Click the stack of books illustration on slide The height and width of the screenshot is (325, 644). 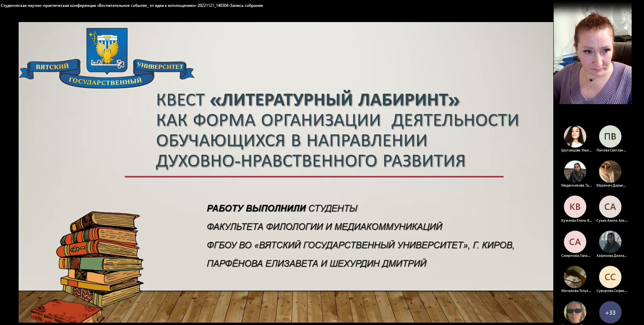[x=100, y=259]
